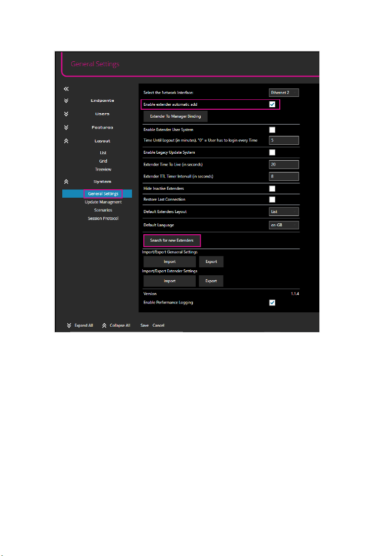Collapse the Layout section chevron
This screenshot has width=392, height=556.
pyautogui.click(x=66, y=141)
